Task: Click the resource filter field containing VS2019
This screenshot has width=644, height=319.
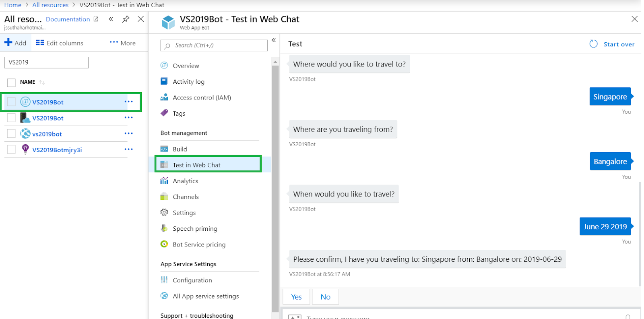Action: (46, 62)
